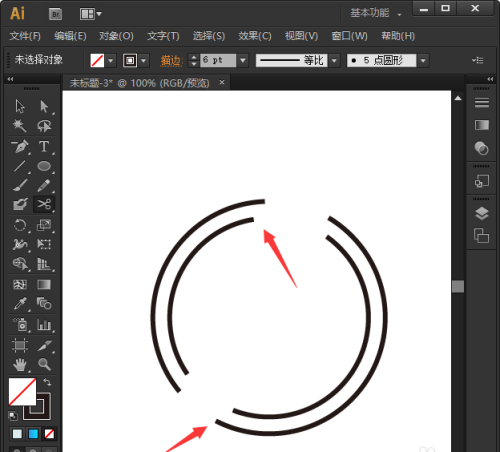
Task: Open the 效果(C) menu
Action: (255, 36)
